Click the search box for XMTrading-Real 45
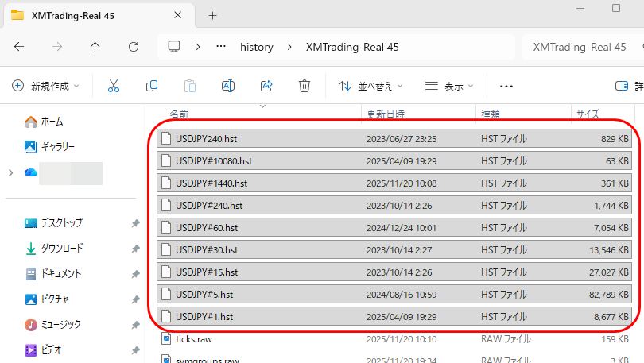Image resolution: width=644 pixels, height=363 pixels. point(580,47)
